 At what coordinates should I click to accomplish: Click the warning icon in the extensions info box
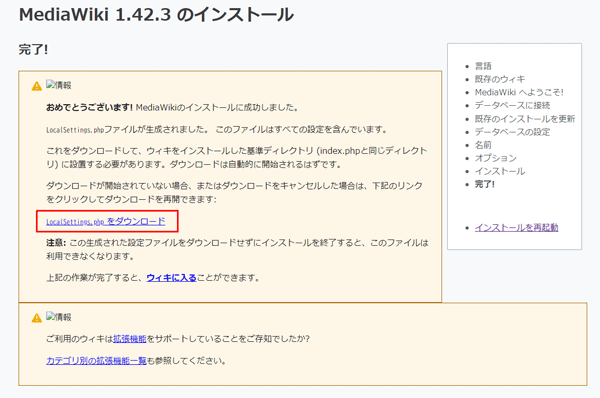[x=37, y=318]
